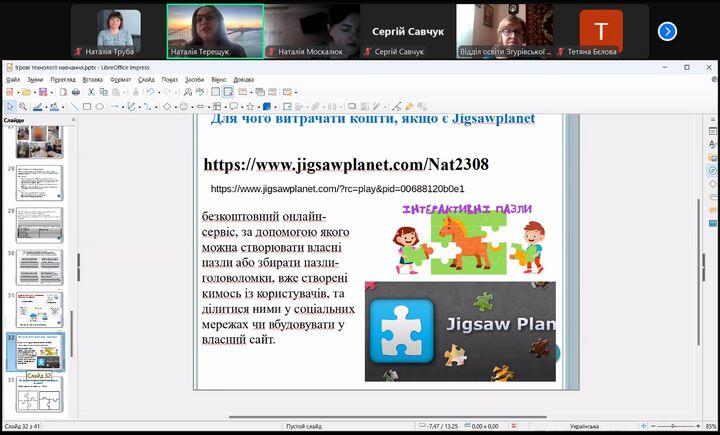720x435 pixels.
Task: Toggle the Display Views icon
Action: click(228, 92)
